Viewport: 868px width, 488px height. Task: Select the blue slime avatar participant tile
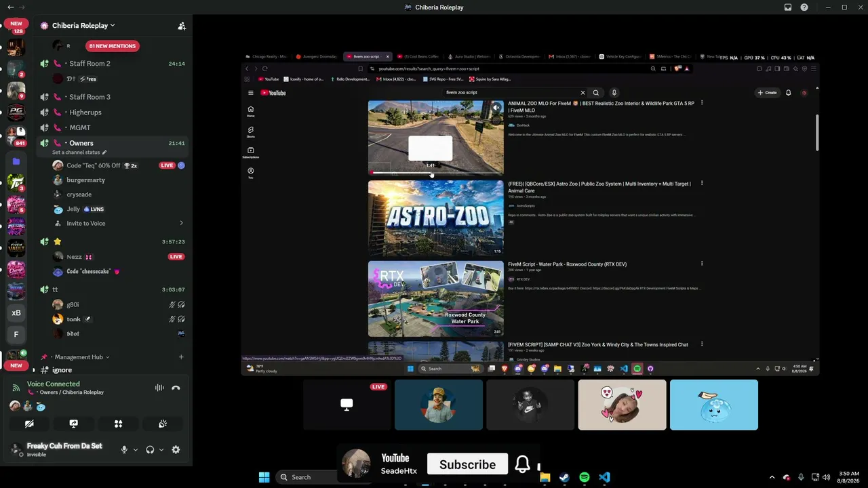pos(714,405)
